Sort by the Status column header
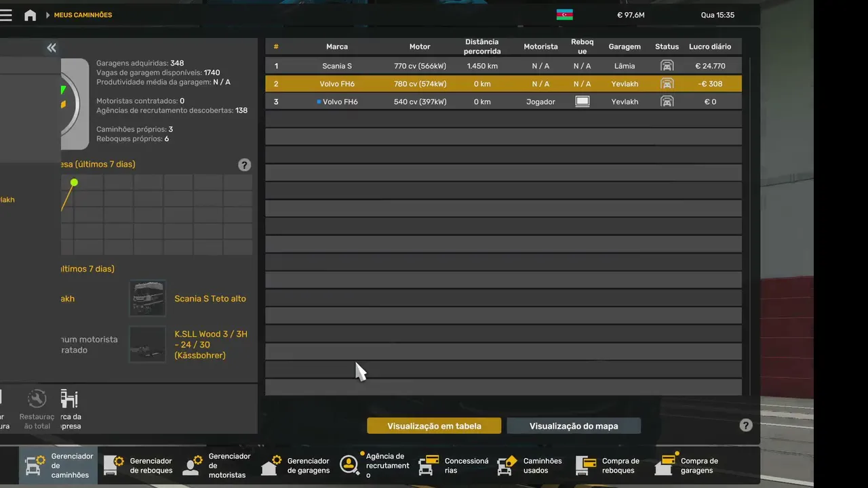 pos(667,47)
